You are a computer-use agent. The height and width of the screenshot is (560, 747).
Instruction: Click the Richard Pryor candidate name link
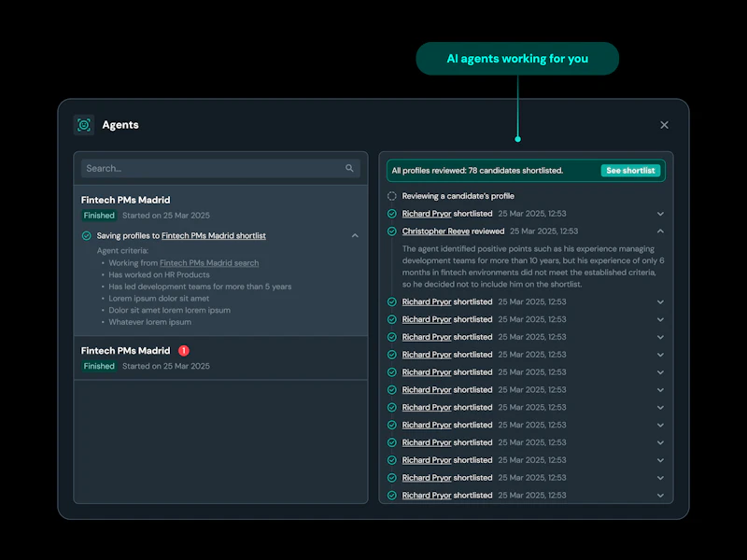[427, 213]
